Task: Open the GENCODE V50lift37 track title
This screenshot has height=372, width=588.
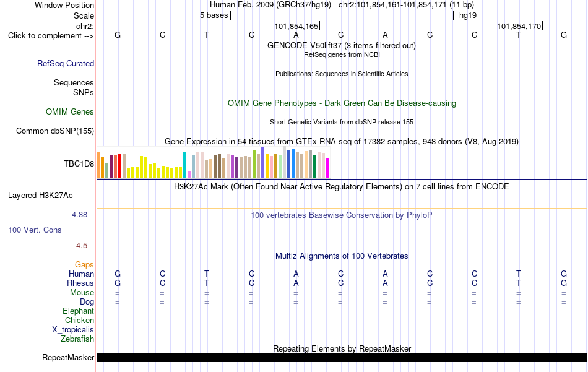Action: click(342, 46)
